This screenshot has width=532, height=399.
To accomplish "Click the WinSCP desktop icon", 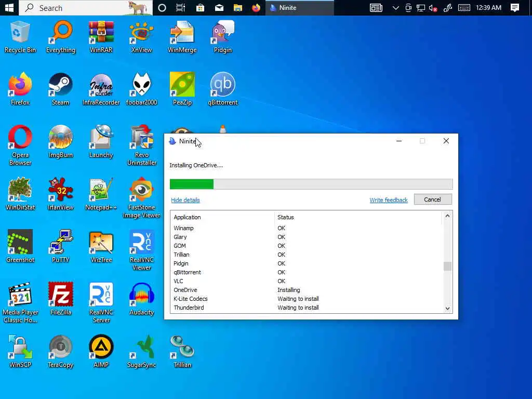I will [x=20, y=351].
